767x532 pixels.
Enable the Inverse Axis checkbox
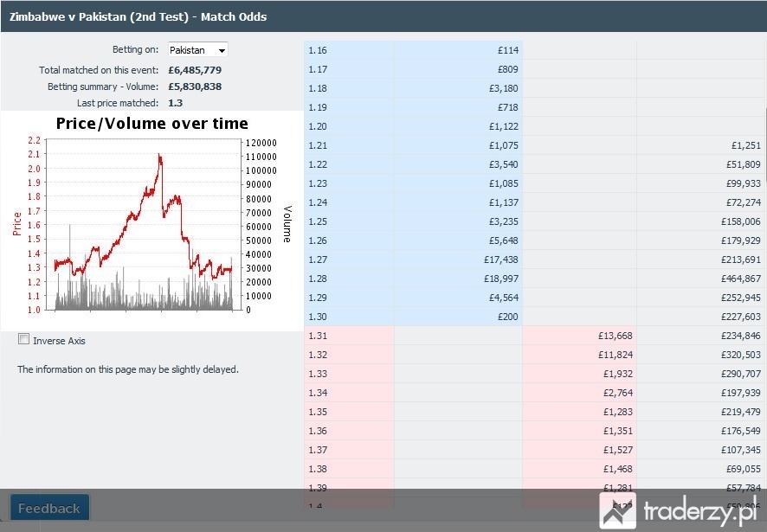pos(23,339)
